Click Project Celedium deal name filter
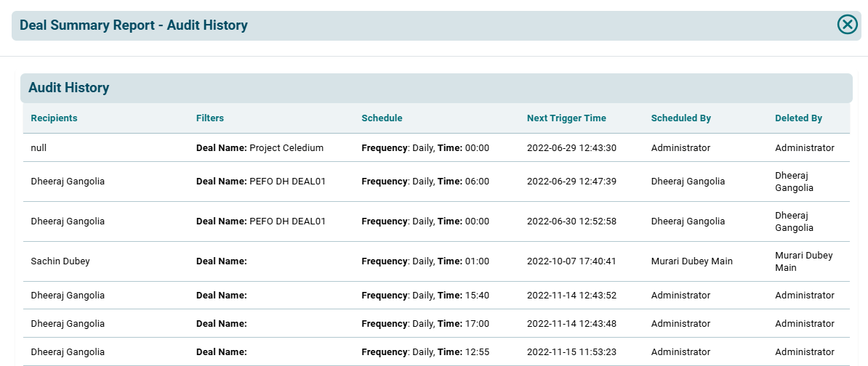868x366 pixels. tap(260, 147)
